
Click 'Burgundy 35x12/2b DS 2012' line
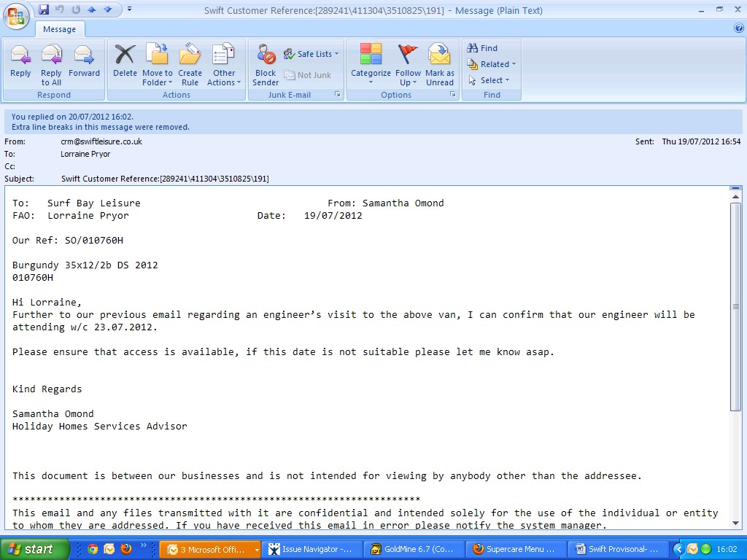(85, 265)
